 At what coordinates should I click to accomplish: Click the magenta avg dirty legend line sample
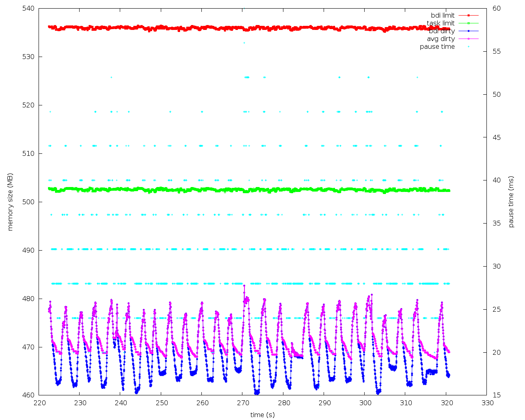coord(468,39)
